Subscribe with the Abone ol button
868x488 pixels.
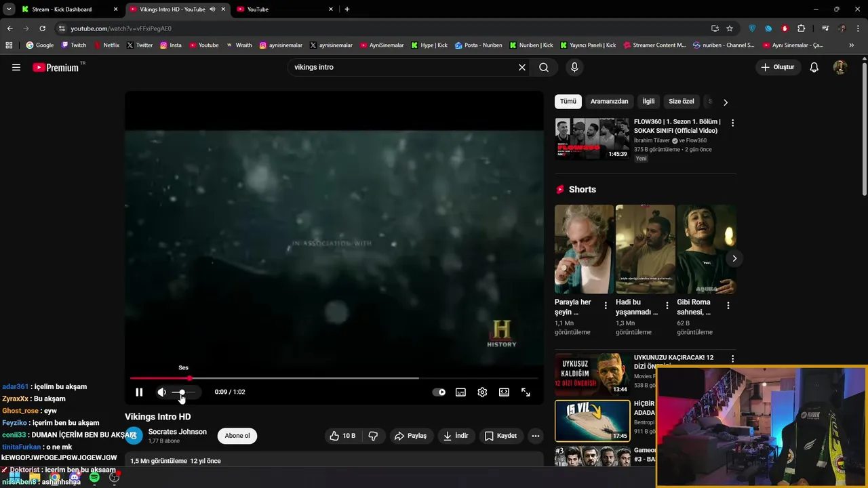pos(237,436)
